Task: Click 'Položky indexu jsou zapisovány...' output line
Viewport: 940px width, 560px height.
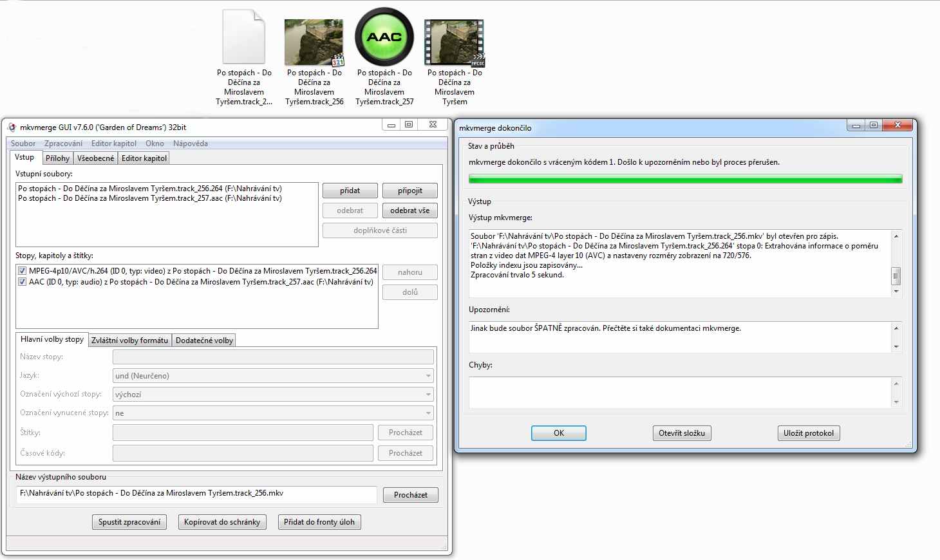Action: coord(526,265)
